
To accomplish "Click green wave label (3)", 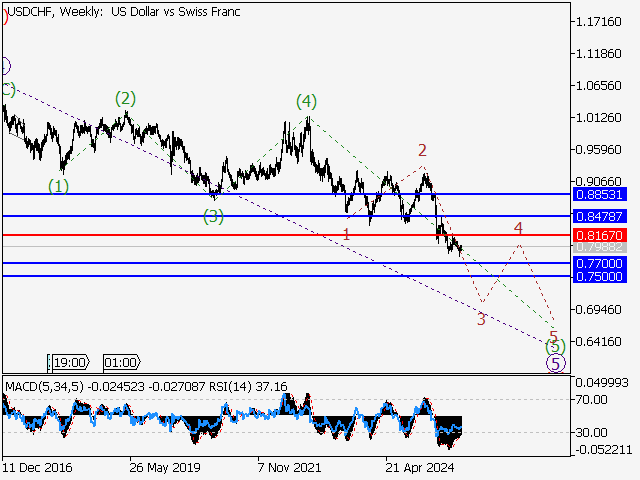I will tap(213, 215).
